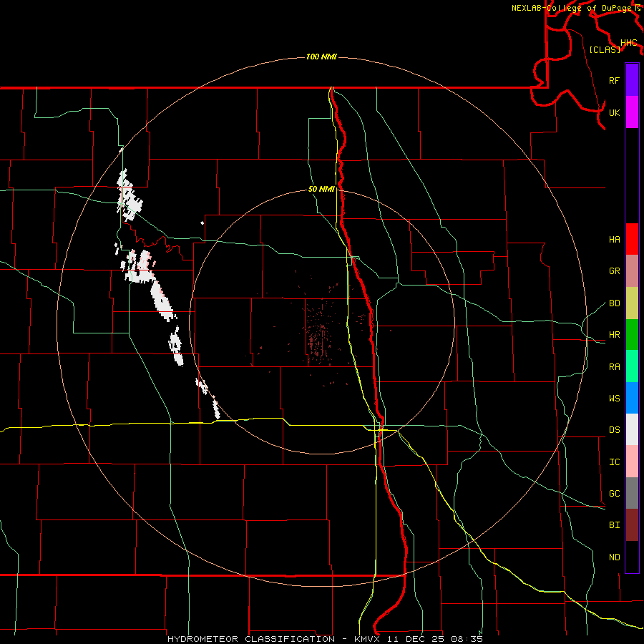This screenshot has width=644, height=644.
Task: Click the 100 NMI range ring label
Action: coord(321,57)
